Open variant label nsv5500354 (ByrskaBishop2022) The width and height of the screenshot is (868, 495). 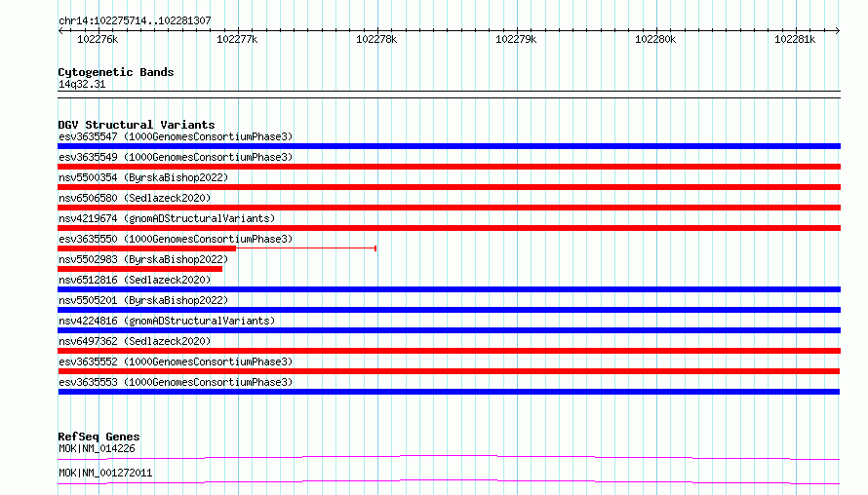click(x=143, y=177)
